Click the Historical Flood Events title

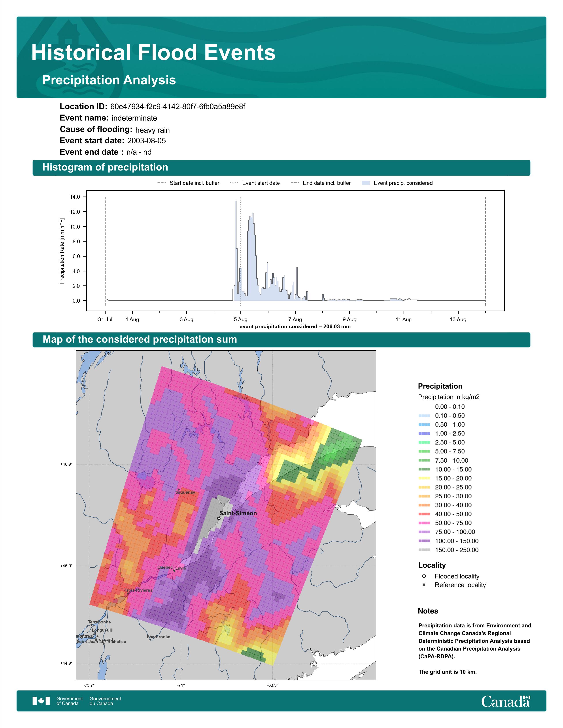pyautogui.click(x=153, y=53)
